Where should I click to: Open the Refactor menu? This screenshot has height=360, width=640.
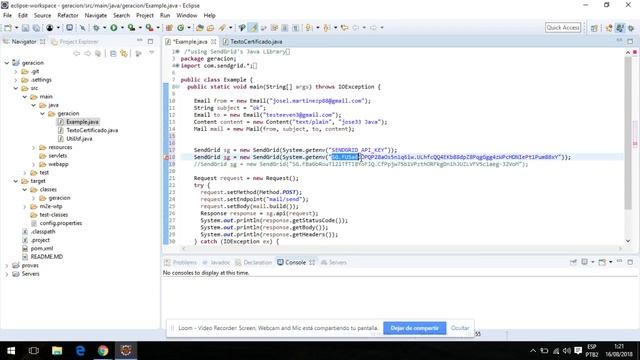(x=68, y=16)
